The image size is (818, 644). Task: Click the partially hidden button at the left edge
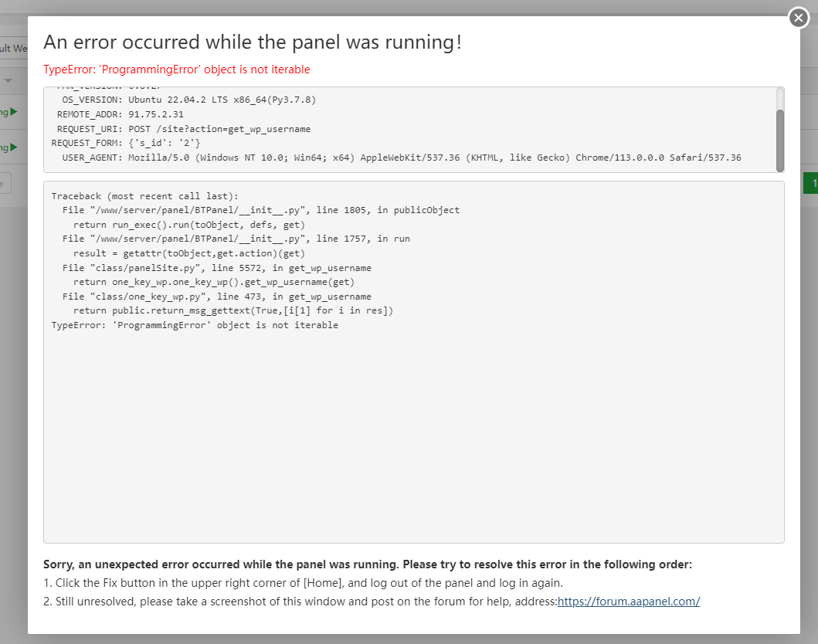5,183
